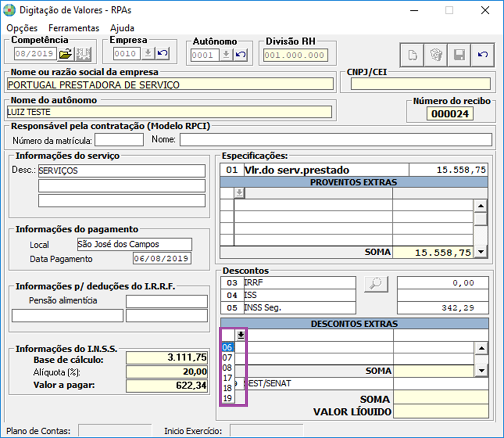
Task: Click the Valor a pagar field 622,34
Action: (x=167, y=386)
